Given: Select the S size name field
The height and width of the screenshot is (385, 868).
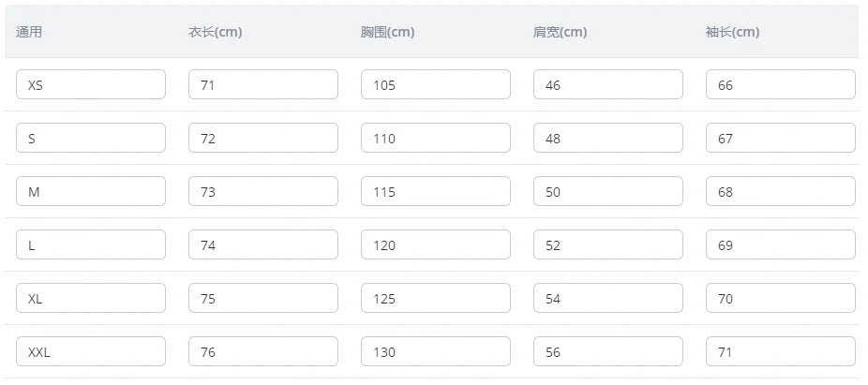Looking at the screenshot, I should click(91, 138).
